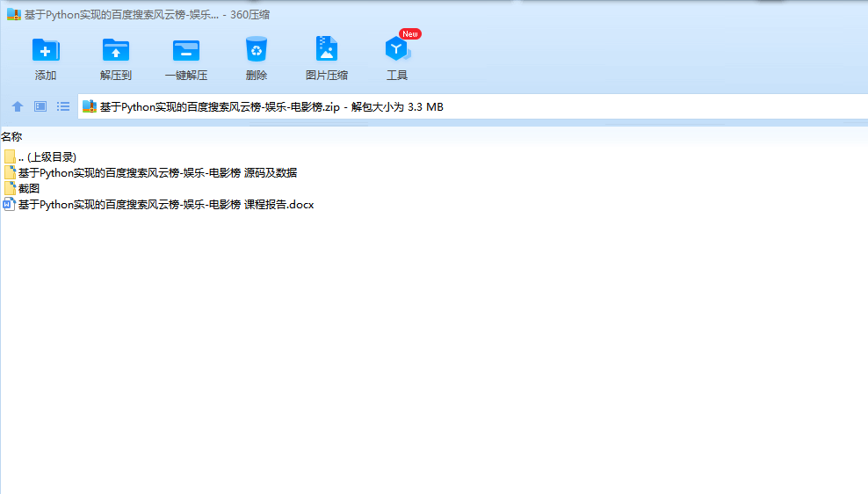The width and height of the screenshot is (868, 494).
Task: Open the 工具 (Tools) hexagon icon
Action: pos(397,49)
